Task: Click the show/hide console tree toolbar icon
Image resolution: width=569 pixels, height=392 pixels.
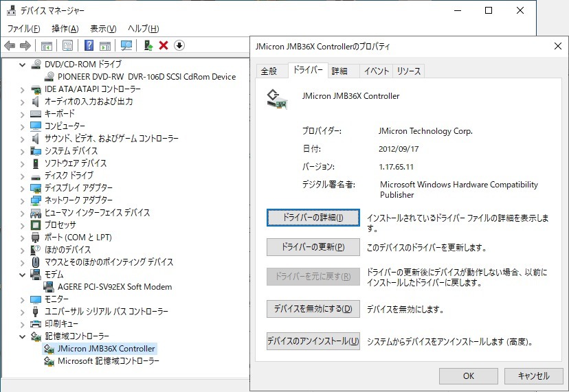Action: pos(47,46)
